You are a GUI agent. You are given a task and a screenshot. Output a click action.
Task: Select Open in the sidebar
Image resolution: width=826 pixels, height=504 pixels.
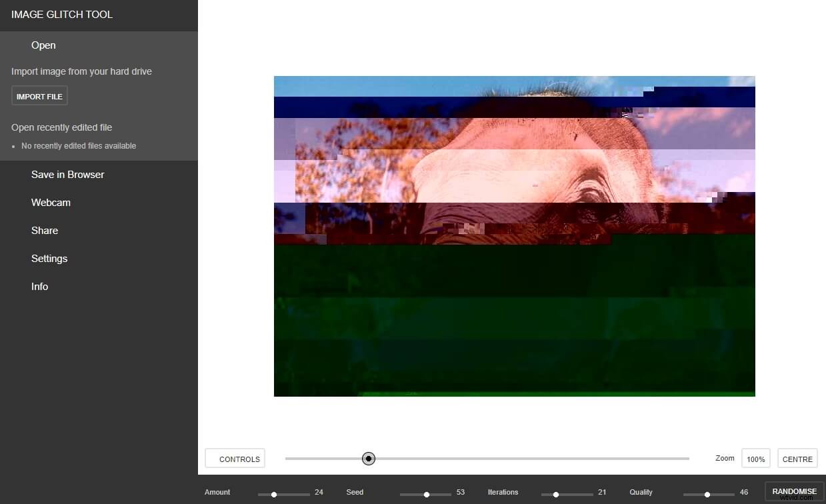[x=43, y=45]
